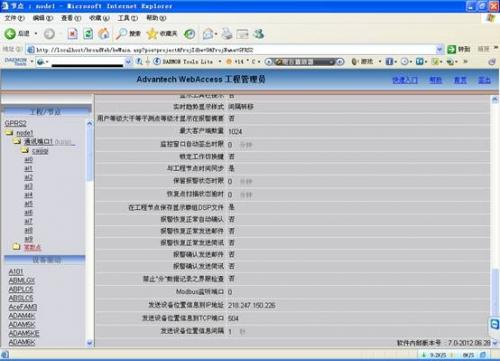
Task: Click the address bar URL field
Action: 232,50
